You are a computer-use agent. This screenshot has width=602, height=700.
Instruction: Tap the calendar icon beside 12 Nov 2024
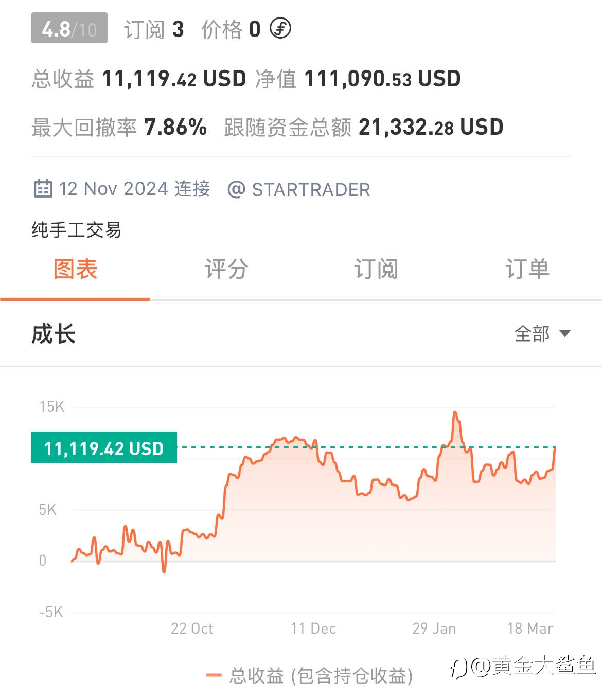43,189
